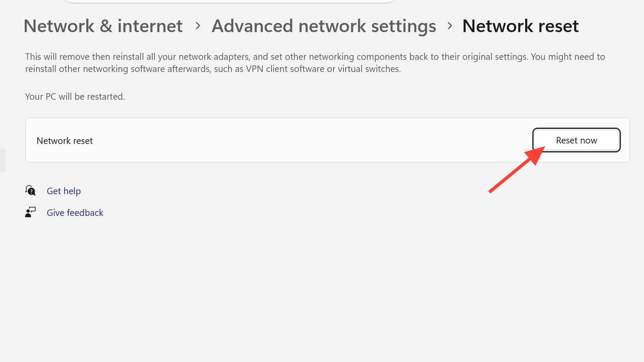This screenshot has width=644, height=362.
Task: Open the Get help link
Action: coord(64,191)
